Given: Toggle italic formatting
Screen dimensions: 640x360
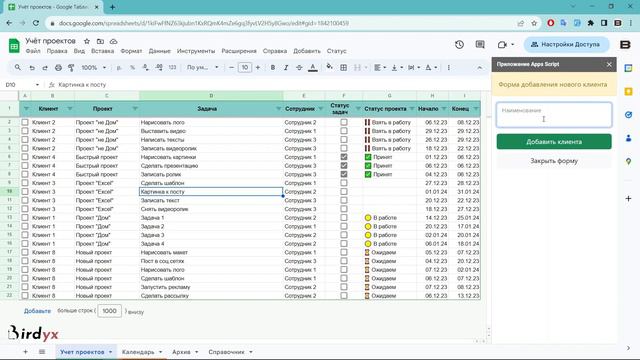Looking at the screenshot, I should (x=286, y=67).
